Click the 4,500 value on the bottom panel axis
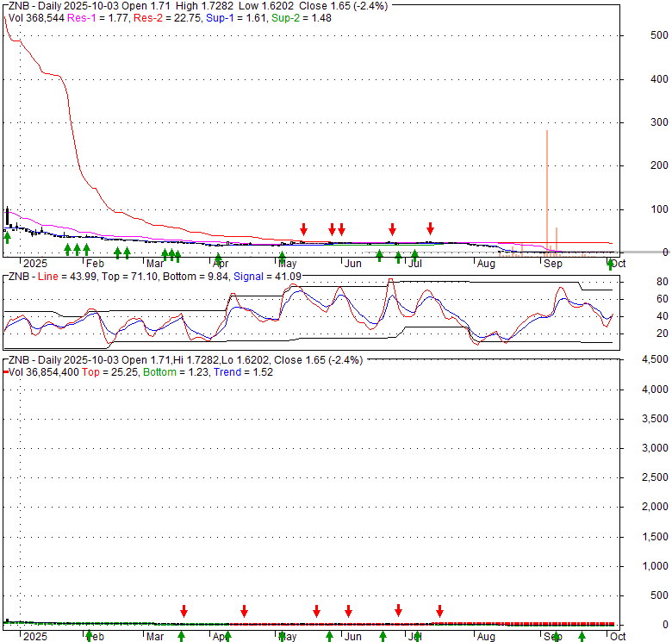 (654, 359)
